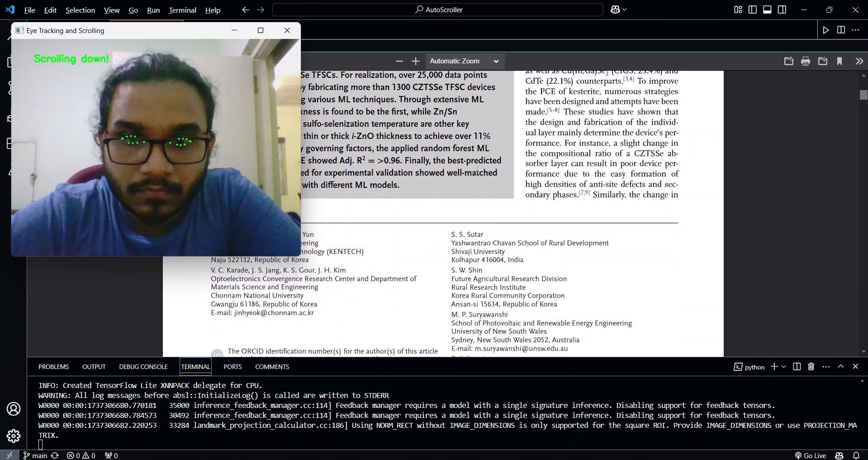Open the Run menu
Screen dimensions: 868x460
[x=153, y=10]
